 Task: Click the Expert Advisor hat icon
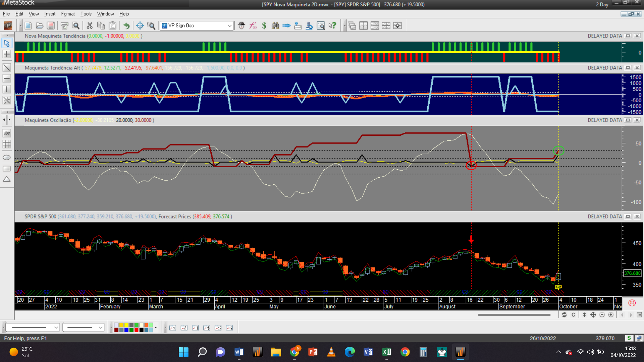click(241, 25)
